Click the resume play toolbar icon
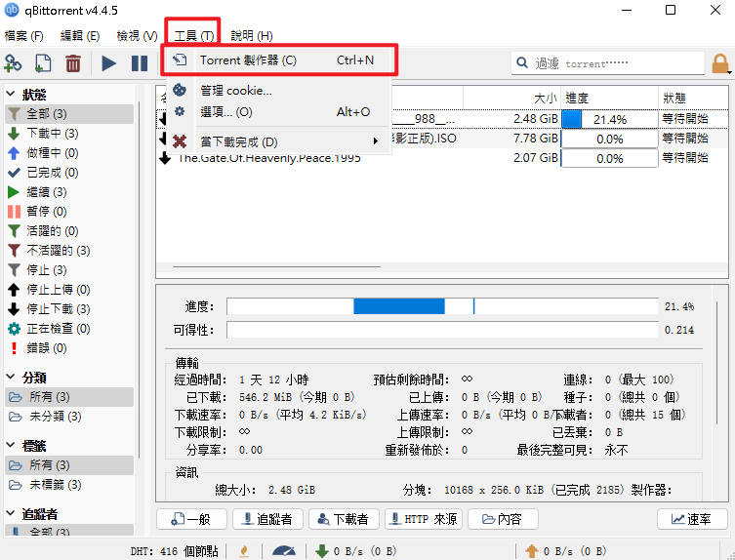This screenshot has height=560, width=735. tap(108, 63)
